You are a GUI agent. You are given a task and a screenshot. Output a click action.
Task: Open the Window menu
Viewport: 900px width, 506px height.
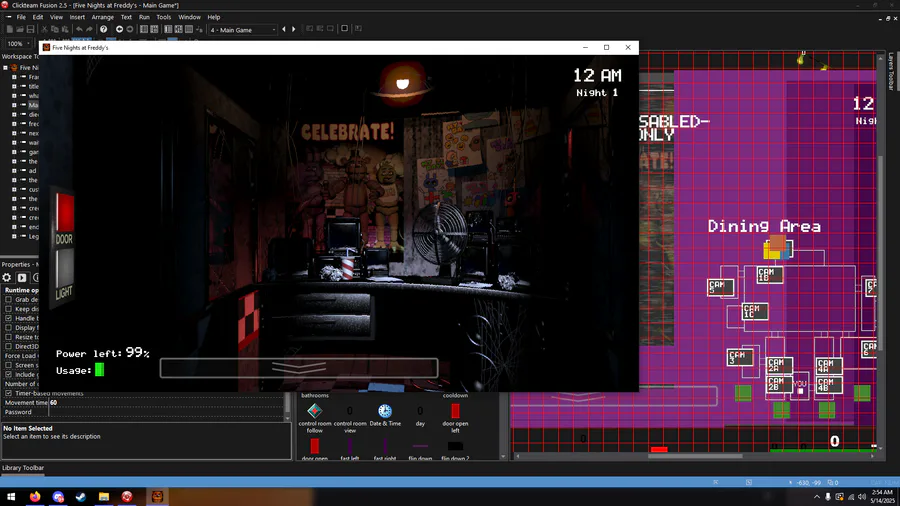pos(189,17)
